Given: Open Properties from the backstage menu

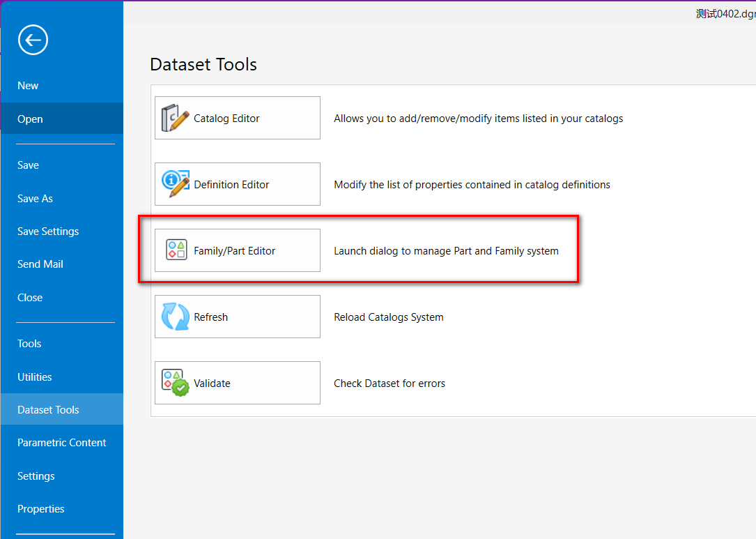Looking at the screenshot, I should pos(41,509).
